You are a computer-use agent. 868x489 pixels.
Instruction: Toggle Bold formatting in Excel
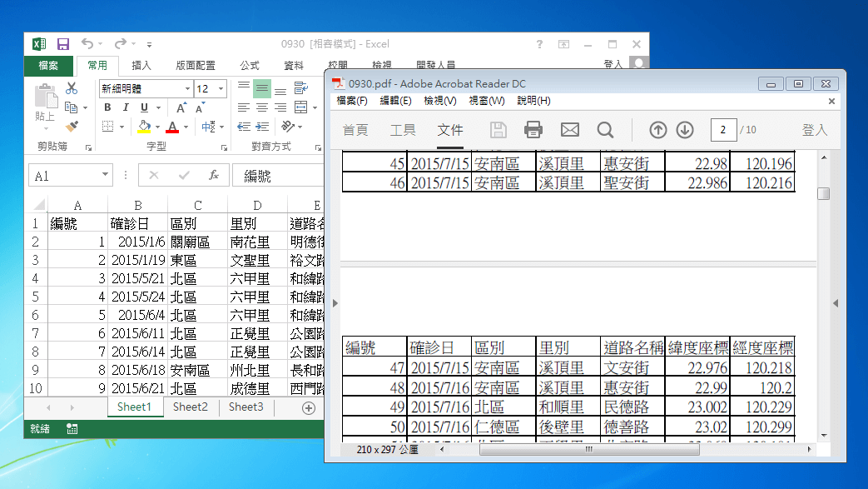pos(107,107)
